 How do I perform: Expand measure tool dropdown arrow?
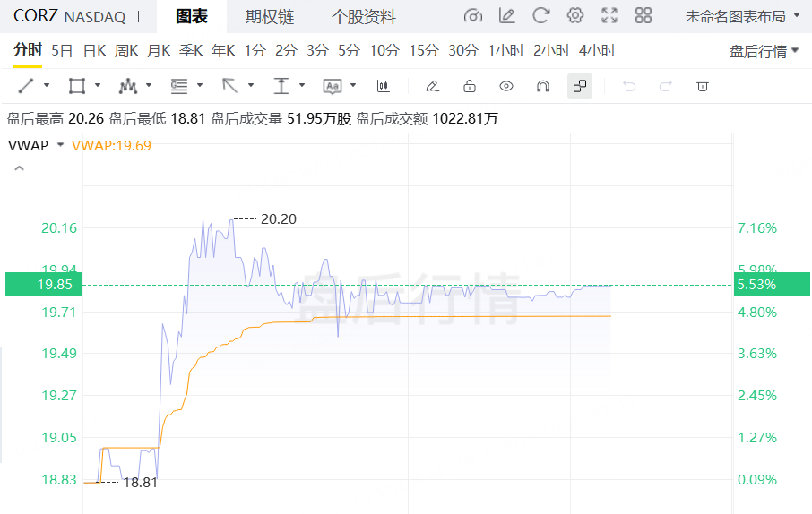302,85
